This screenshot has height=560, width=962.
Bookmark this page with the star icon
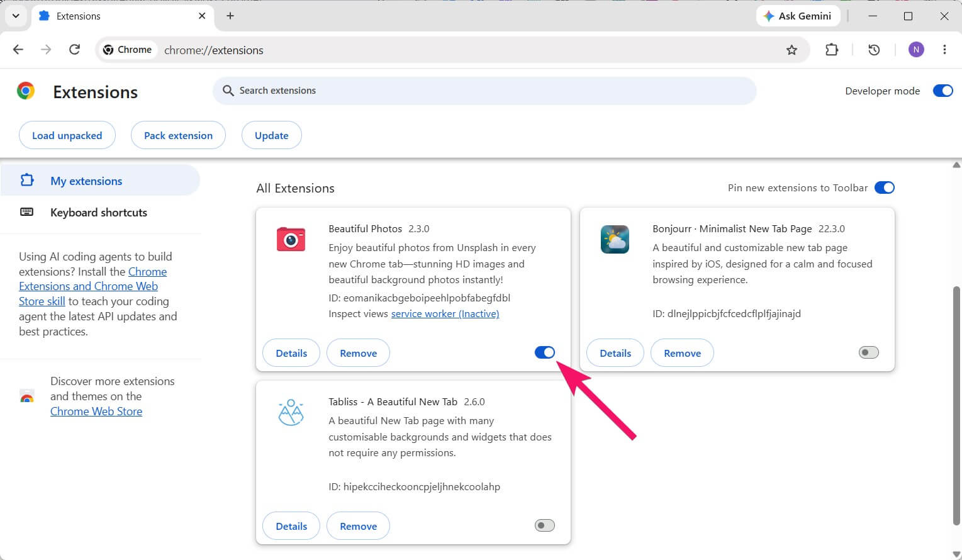[791, 50]
